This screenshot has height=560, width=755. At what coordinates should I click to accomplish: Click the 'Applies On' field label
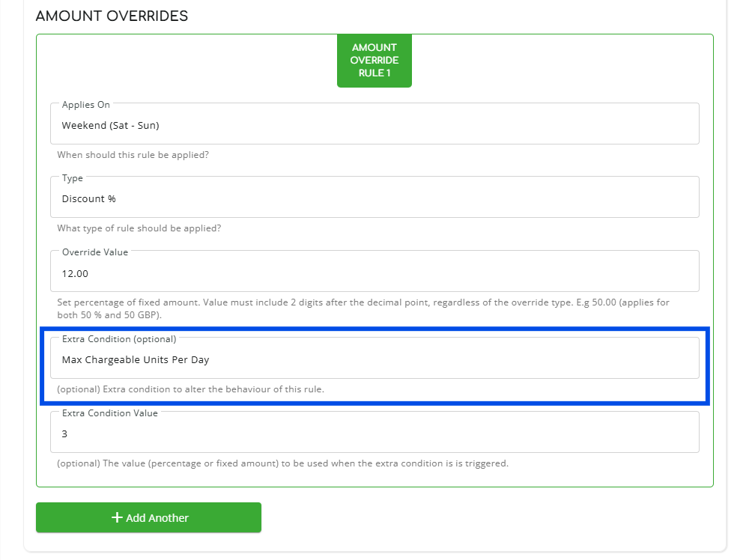[x=85, y=104]
